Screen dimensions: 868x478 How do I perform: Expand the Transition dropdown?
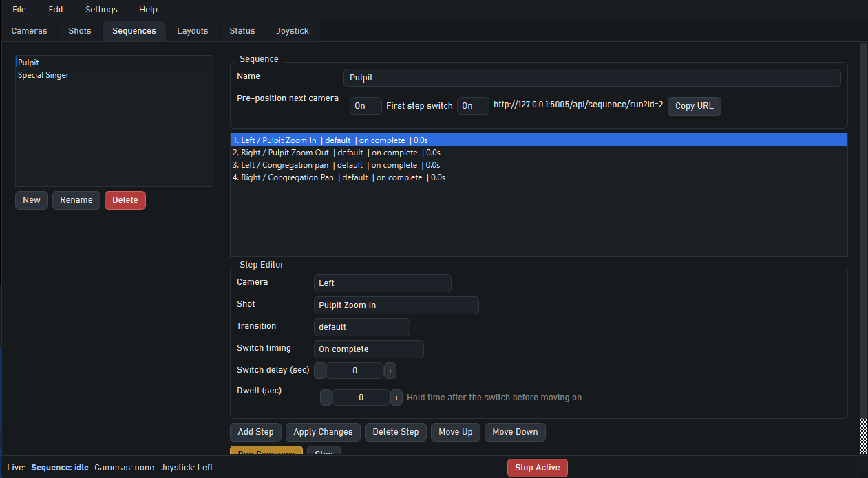tap(361, 327)
